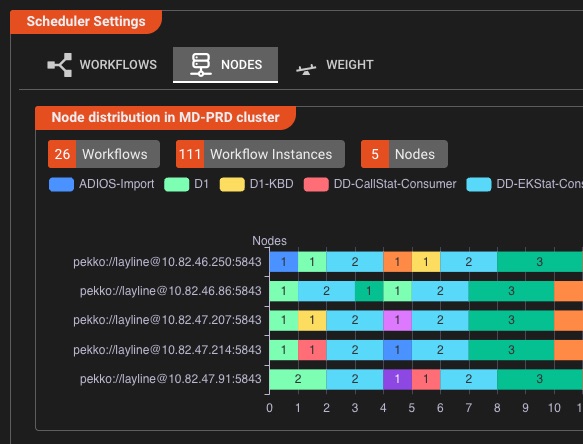Image resolution: width=583 pixels, height=444 pixels.
Task: Click yellow D1-KBD segment on 10.82.47.207 row
Action: pyautogui.click(x=312, y=320)
